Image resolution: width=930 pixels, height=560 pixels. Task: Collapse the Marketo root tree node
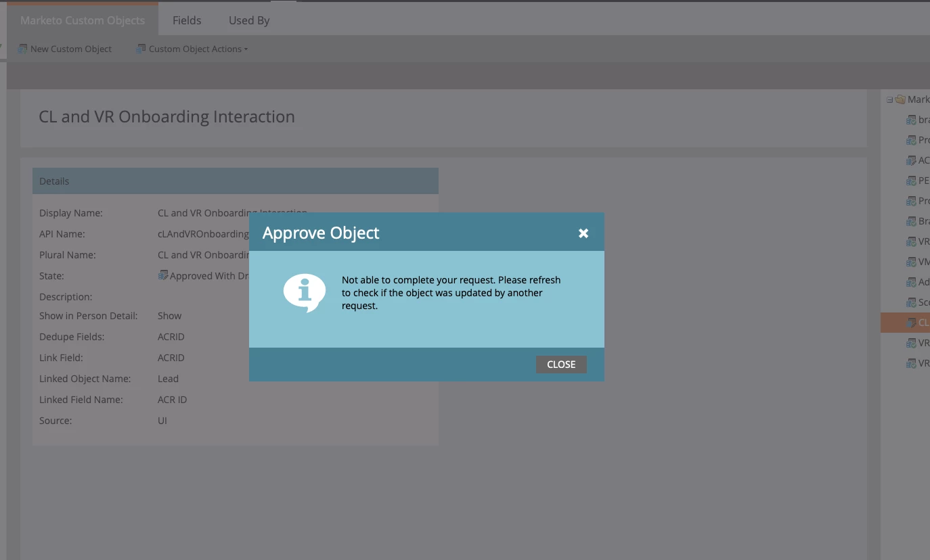pos(889,99)
